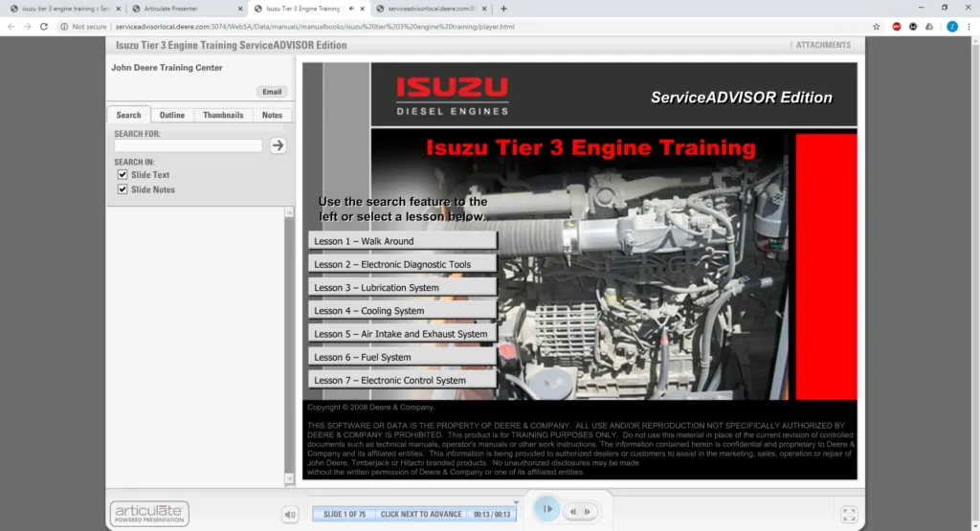Viewport: 980px width, 531px height.
Task: Mute the presentation volume speaker icon
Action: (x=290, y=515)
